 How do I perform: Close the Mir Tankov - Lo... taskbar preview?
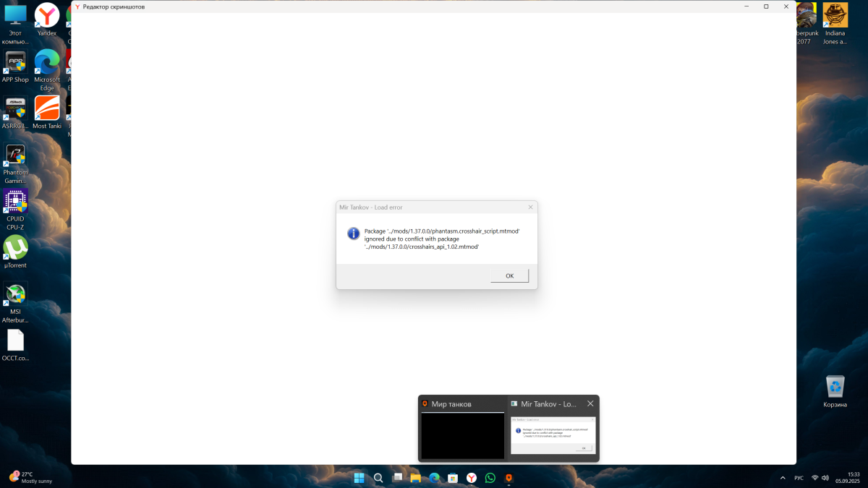click(590, 403)
